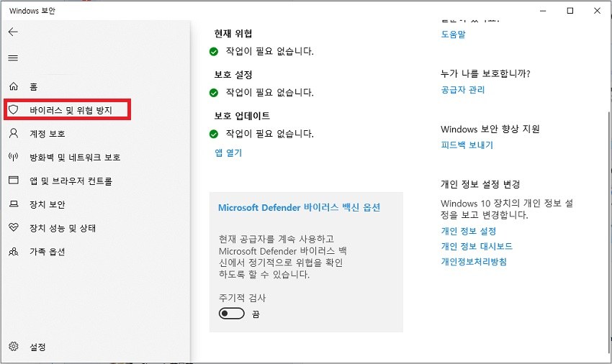Click the 누가 나를 보호합니까? text
The height and width of the screenshot is (364, 612).
coord(485,73)
